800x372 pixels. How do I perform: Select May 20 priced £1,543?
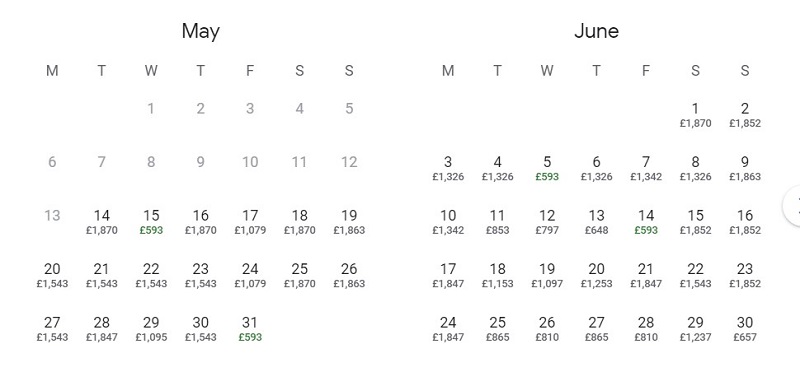click(x=52, y=276)
